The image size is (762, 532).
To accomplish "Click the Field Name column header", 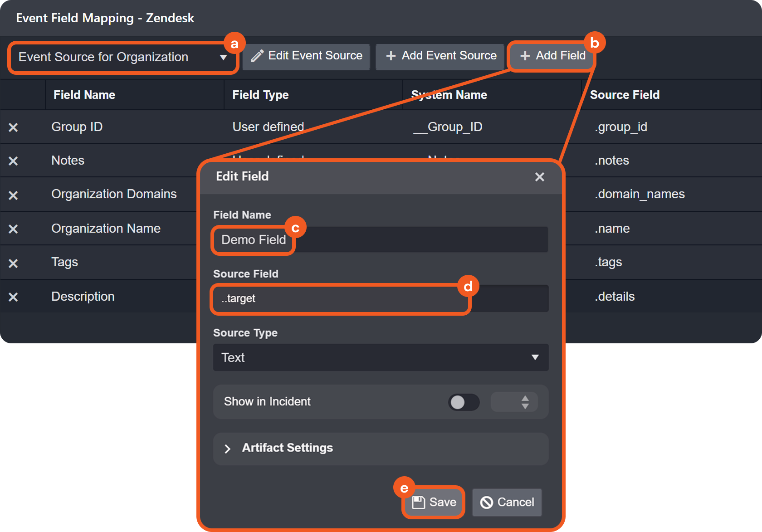I will click(x=84, y=95).
